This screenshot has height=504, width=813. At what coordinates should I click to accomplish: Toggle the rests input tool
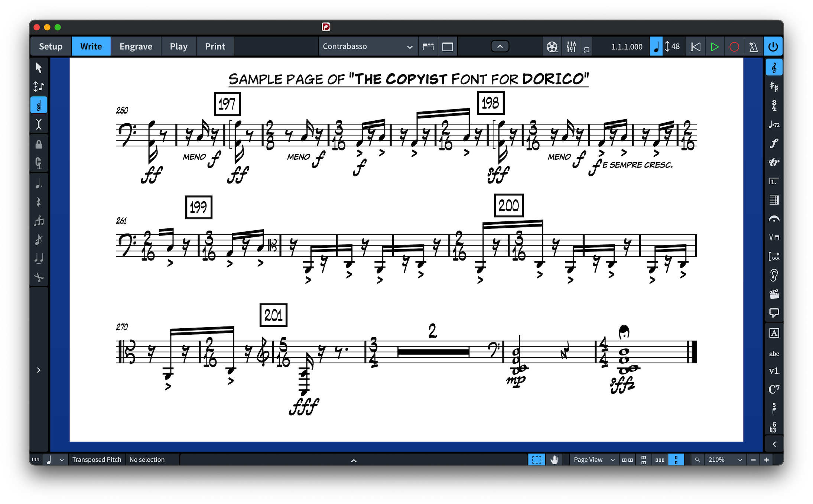coord(39,202)
